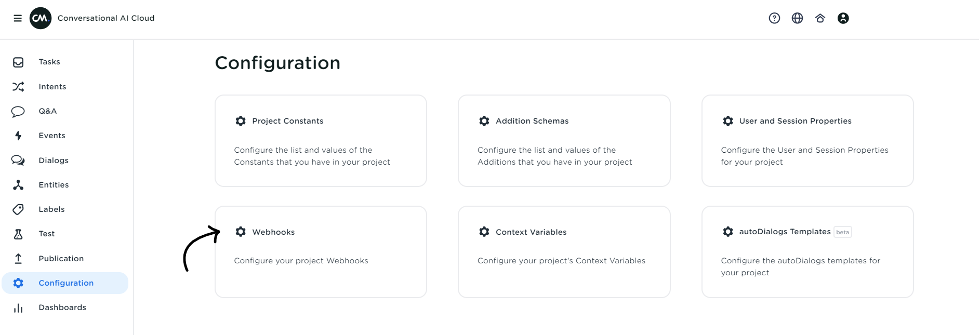Open the Test sidebar item

46,234
